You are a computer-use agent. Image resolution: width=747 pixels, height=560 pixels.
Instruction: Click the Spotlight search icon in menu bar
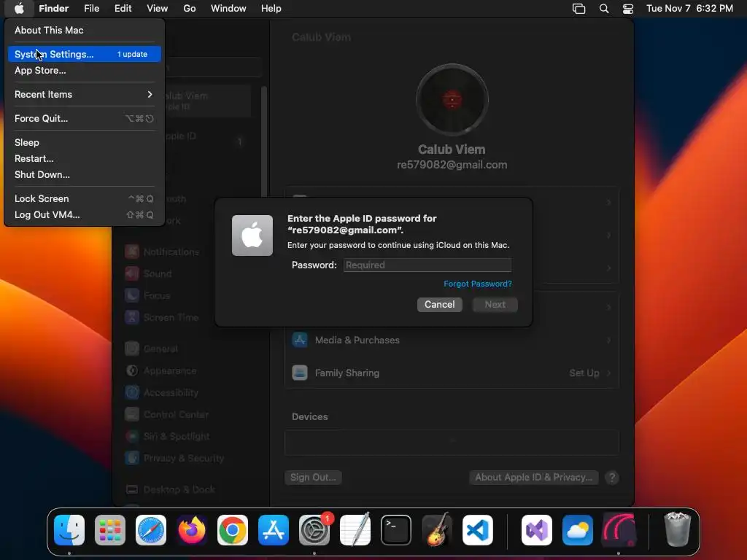click(603, 9)
